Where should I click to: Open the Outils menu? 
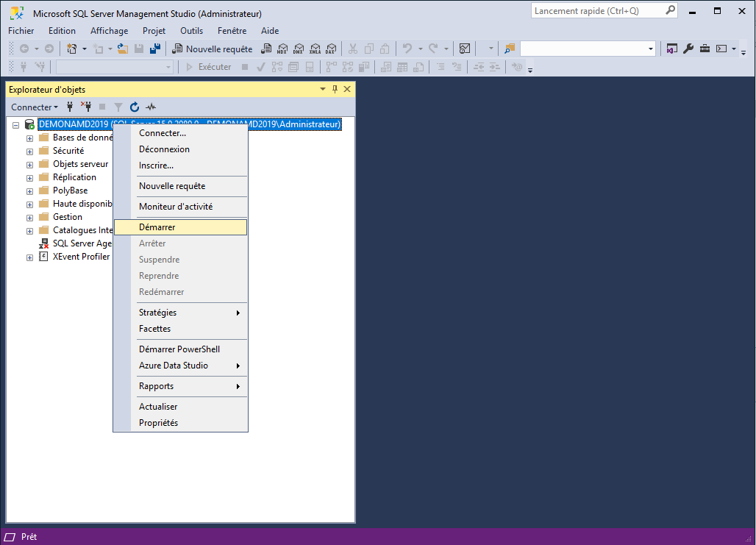(x=191, y=31)
